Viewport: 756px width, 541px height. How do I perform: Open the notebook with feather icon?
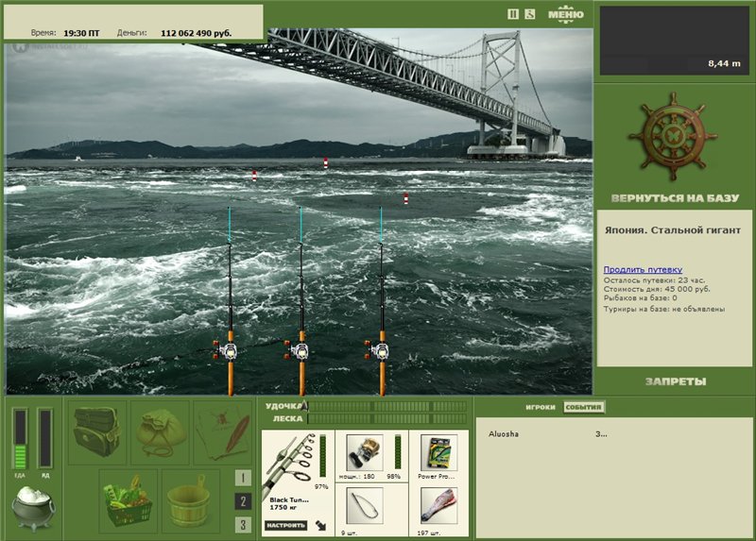point(223,431)
